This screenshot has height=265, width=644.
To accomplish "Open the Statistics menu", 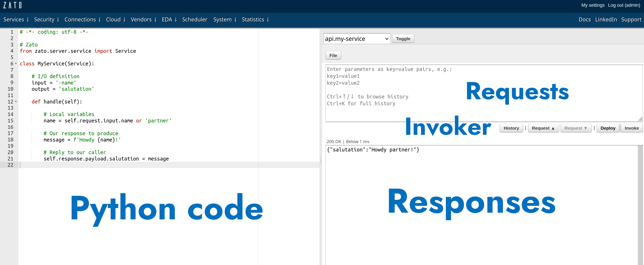I will [x=255, y=20].
